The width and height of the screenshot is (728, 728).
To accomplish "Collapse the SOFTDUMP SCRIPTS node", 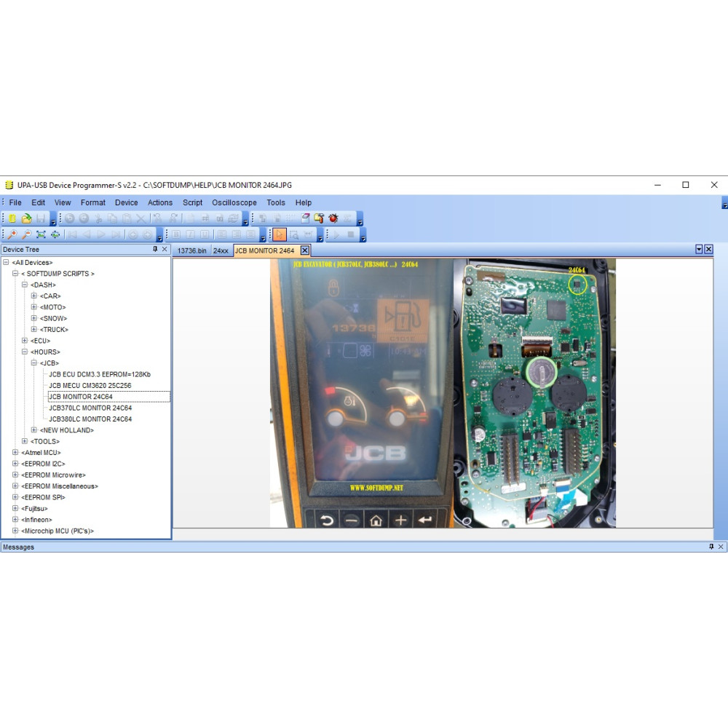I will click(15, 274).
